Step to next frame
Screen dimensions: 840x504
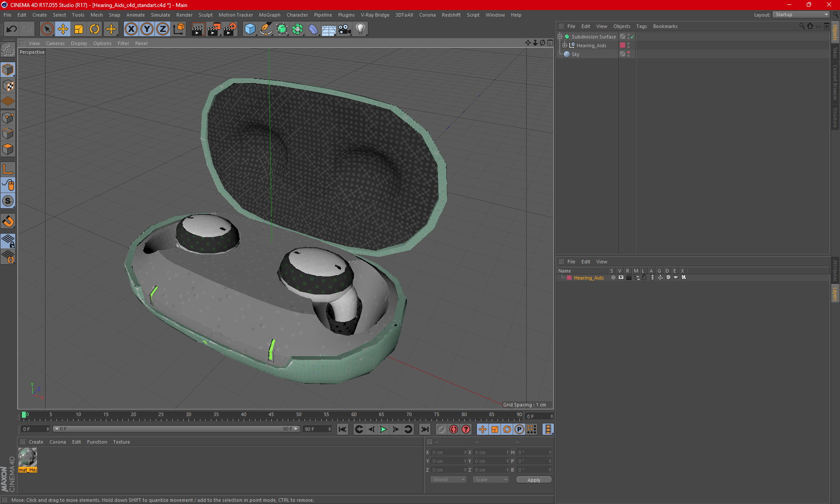click(x=395, y=429)
